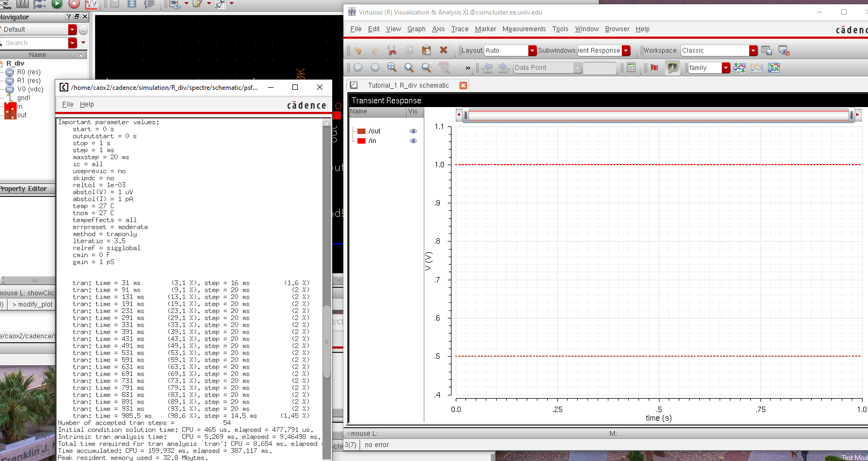Viewport: 868px width, 461px height.
Task: Open the Subwindows Transient Response dropdown
Action: (x=626, y=51)
